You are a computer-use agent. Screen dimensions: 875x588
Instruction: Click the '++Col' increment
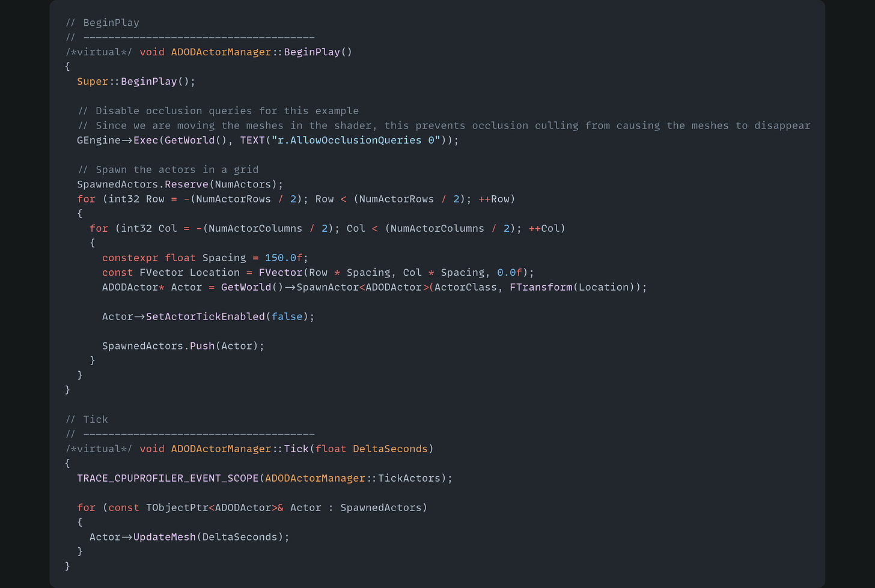tap(544, 228)
